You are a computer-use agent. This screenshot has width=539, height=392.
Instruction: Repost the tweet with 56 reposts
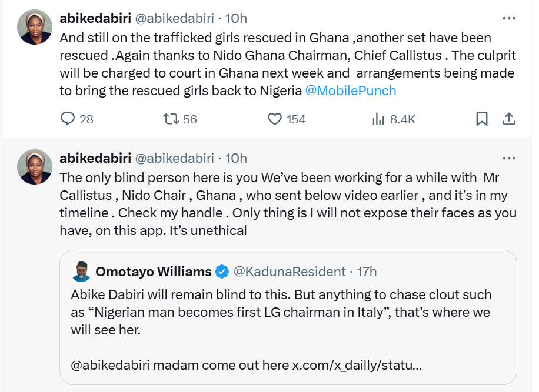[171, 119]
